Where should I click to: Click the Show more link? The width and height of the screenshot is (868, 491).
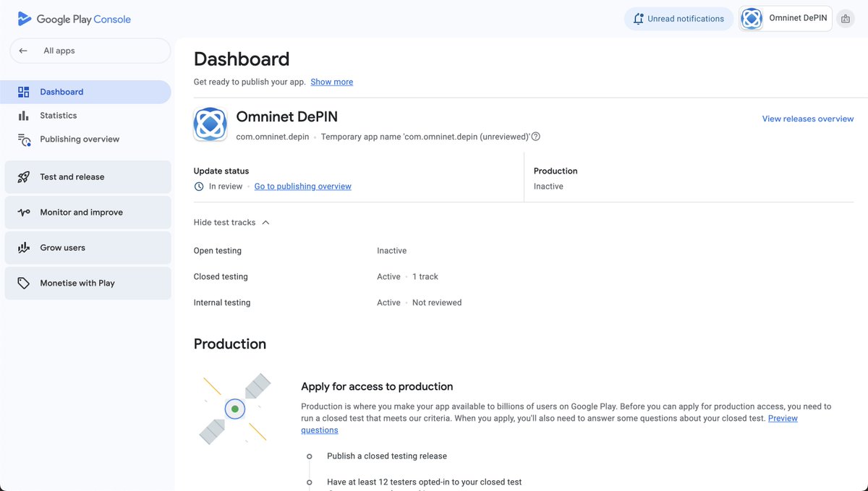[x=332, y=82]
